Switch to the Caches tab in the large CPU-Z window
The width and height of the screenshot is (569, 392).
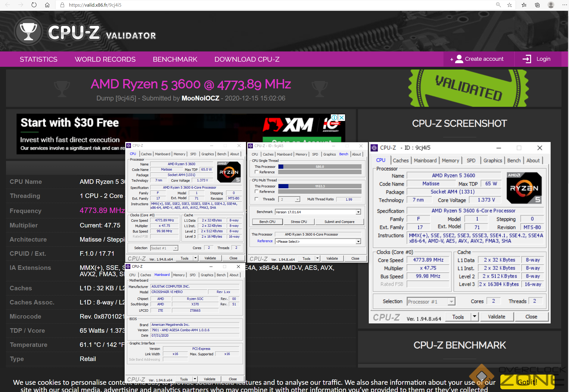[x=401, y=161]
